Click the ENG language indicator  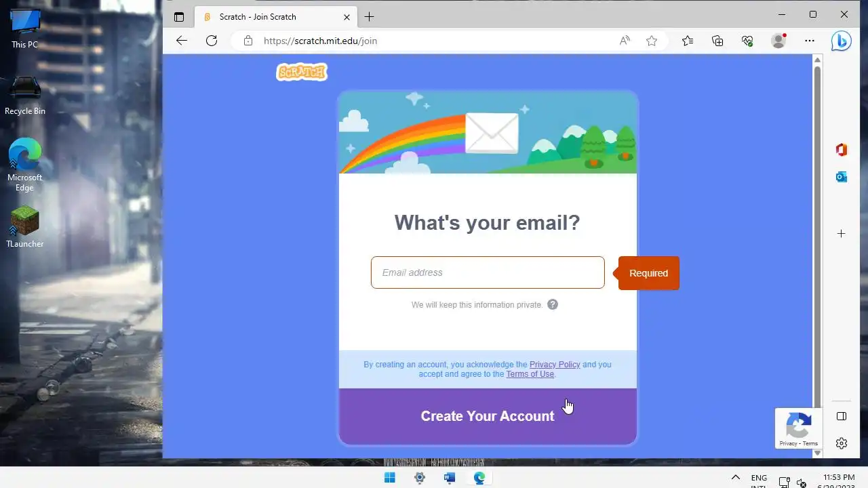(x=759, y=478)
